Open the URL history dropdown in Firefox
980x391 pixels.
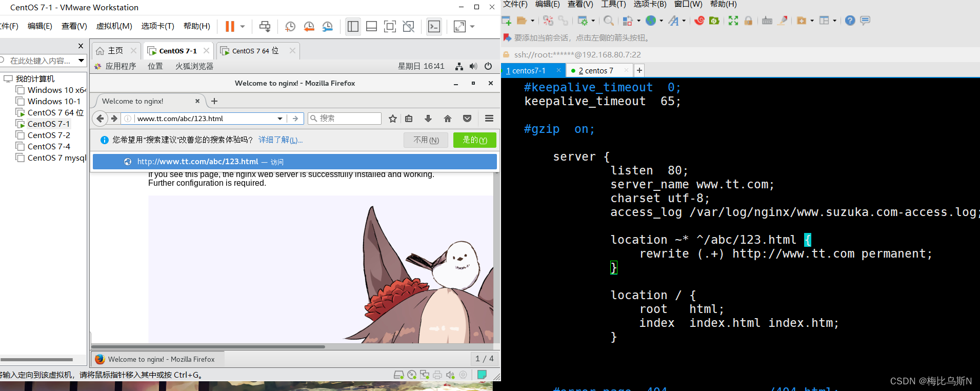pos(280,119)
